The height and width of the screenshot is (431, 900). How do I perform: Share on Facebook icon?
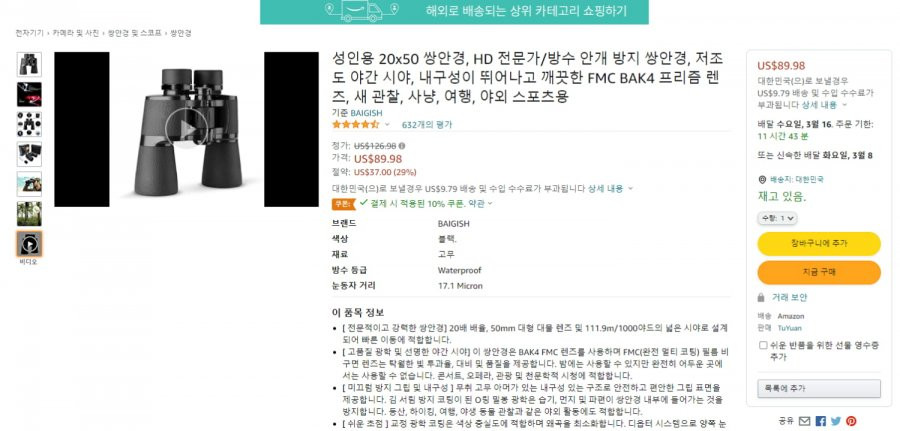tap(820, 421)
